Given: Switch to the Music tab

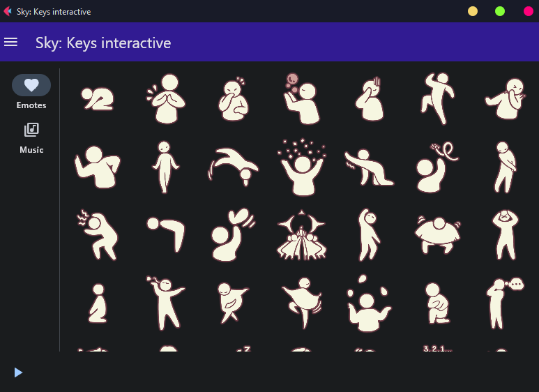Looking at the screenshot, I should pyautogui.click(x=31, y=138).
